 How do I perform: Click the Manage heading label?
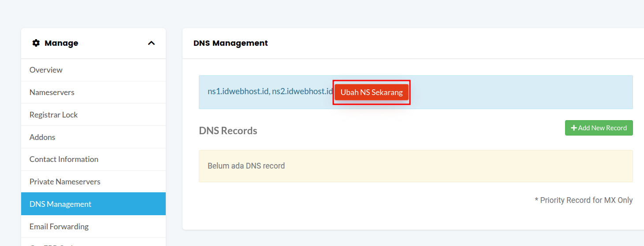click(x=61, y=43)
